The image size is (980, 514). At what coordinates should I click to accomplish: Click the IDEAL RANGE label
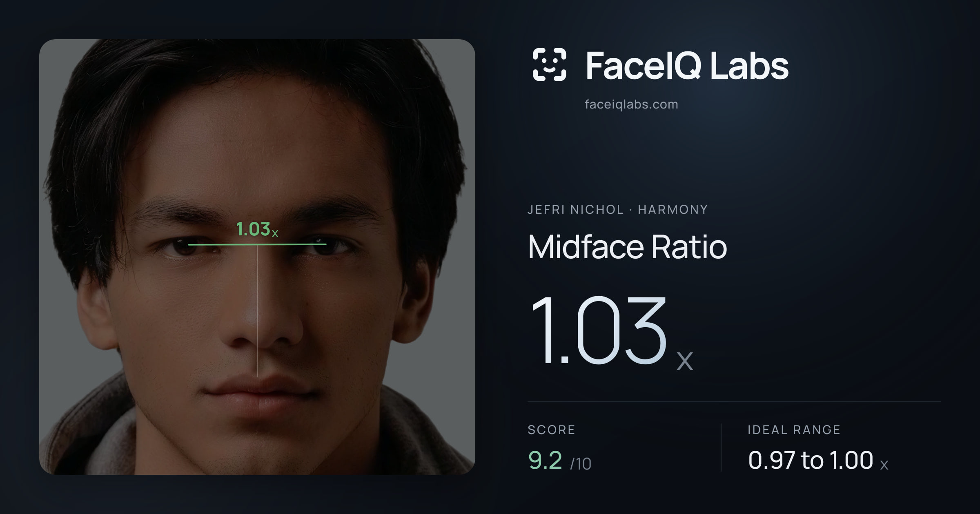(794, 430)
